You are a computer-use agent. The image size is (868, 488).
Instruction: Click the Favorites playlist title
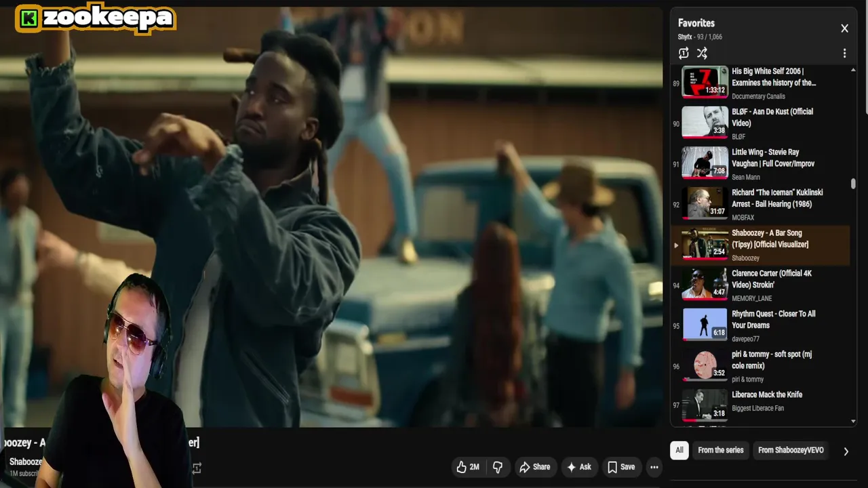(696, 23)
